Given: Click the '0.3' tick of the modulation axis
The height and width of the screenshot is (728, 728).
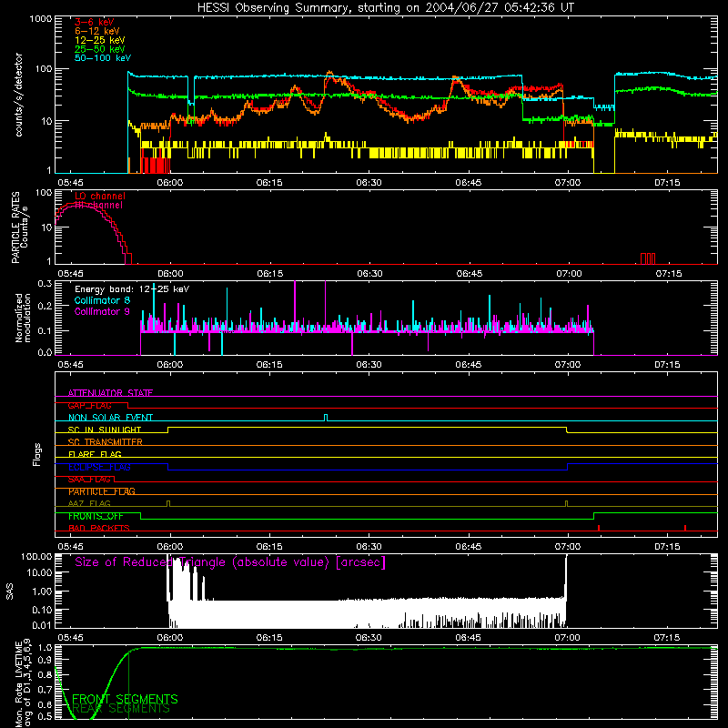Looking at the screenshot, I should (45, 283).
